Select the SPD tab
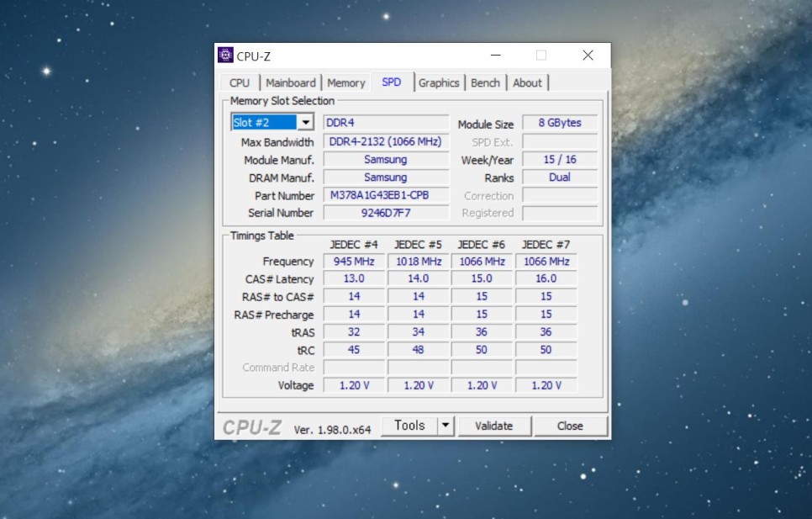 (x=392, y=82)
